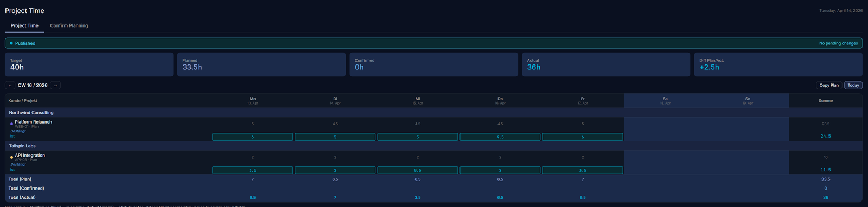
Task: Edit API Integration actual hours Thursday
Action: point(500,170)
